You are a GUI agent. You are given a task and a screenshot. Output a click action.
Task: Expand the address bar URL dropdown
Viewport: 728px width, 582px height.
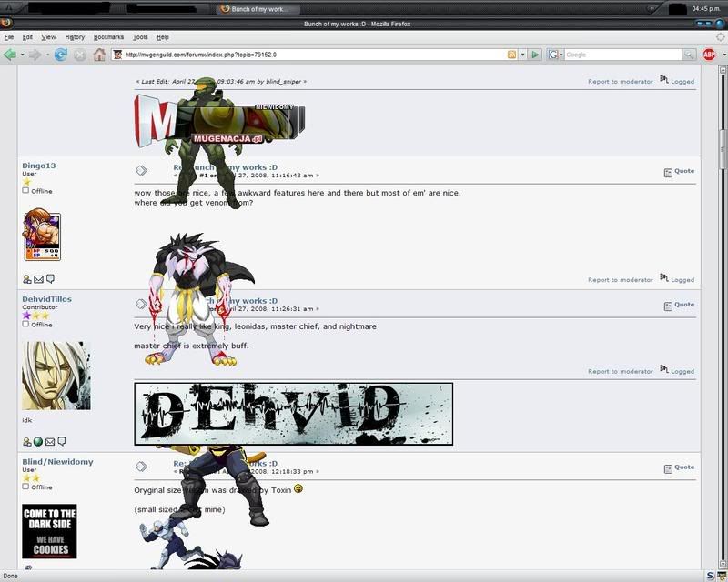[523, 55]
